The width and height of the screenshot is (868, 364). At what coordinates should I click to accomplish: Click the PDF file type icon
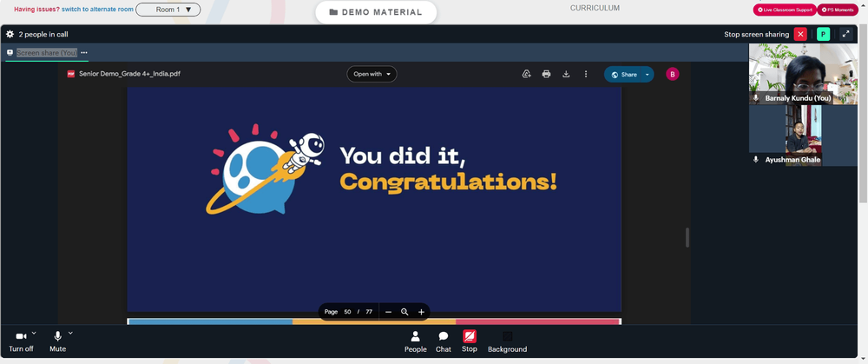tap(71, 74)
